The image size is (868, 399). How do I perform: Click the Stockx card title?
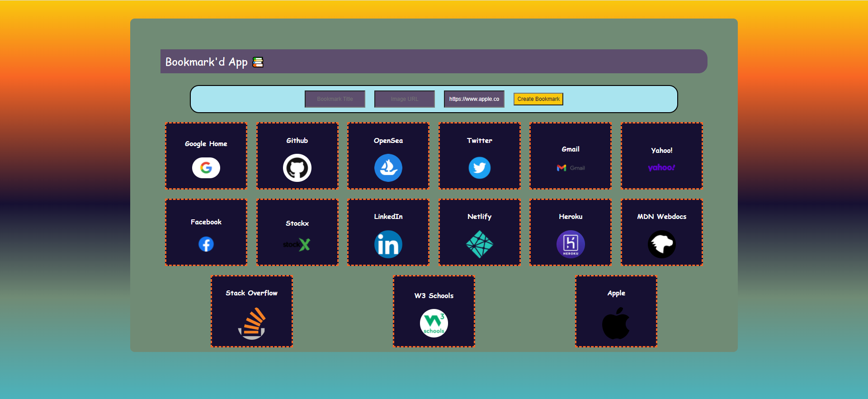[x=297, y=223]
